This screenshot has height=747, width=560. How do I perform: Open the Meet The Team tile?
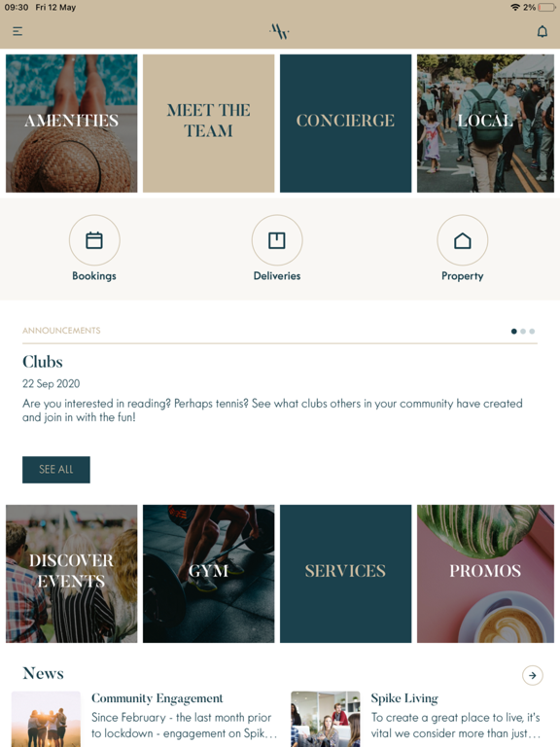209,124
